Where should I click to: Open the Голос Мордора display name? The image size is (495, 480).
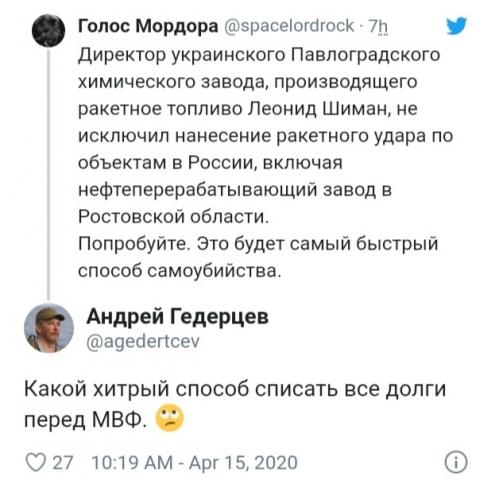click(148, 26)
